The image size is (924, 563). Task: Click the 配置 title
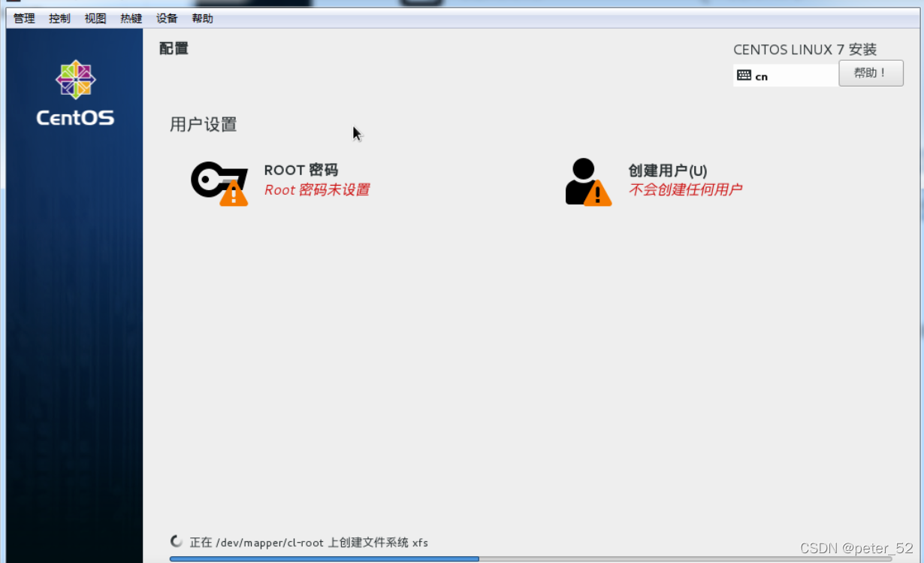coord(174,48)
